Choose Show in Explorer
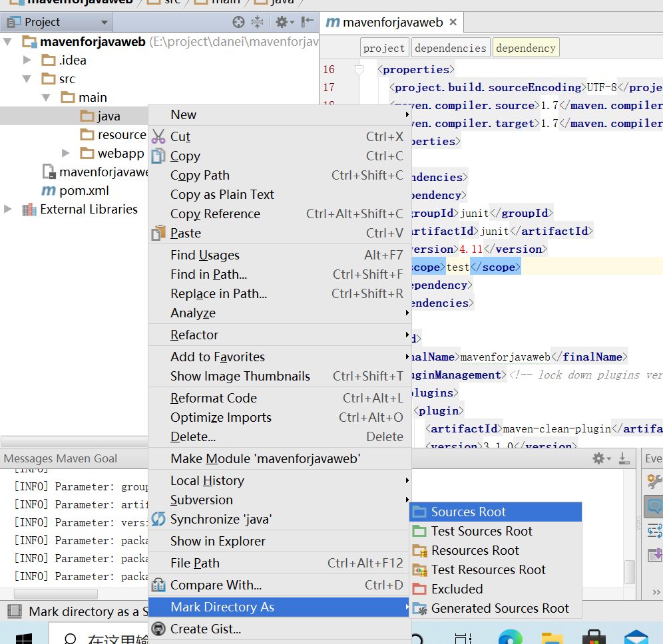The image size is (663, 644). coord(280,541)
